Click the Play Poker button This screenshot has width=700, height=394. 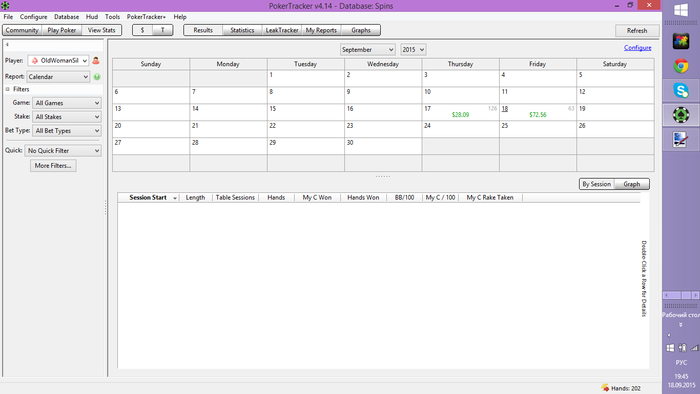62,30
